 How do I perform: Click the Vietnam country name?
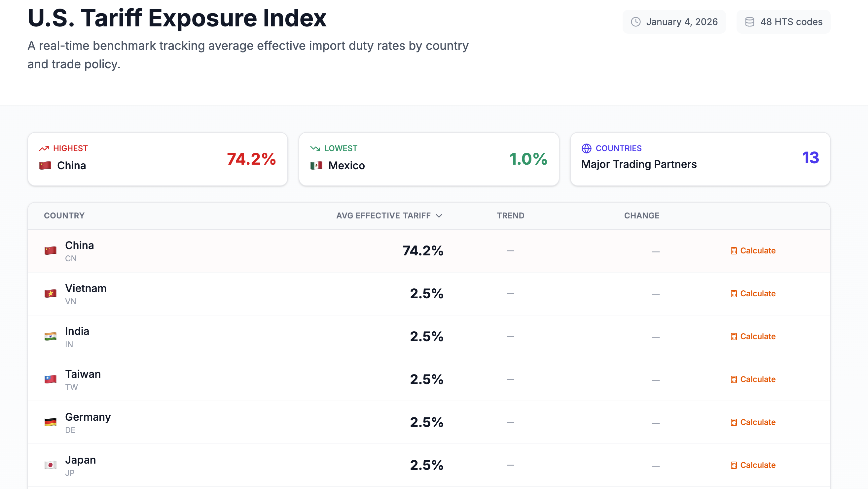tap(86, 288)
